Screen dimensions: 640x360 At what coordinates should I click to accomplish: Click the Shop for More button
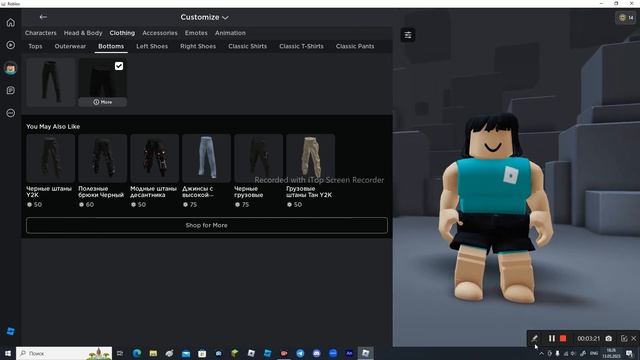(x=207, y=225)
